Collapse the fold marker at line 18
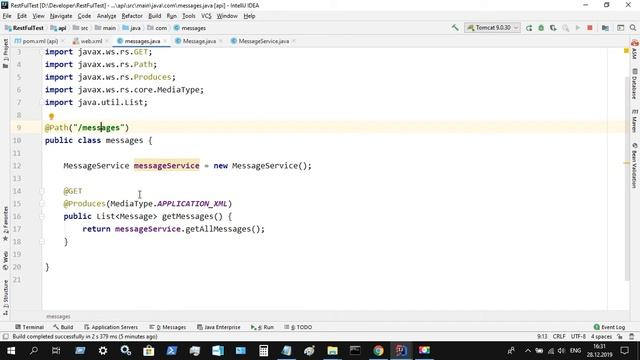The width and height of the screenshot is (640, 360). [x=42, y=242]
